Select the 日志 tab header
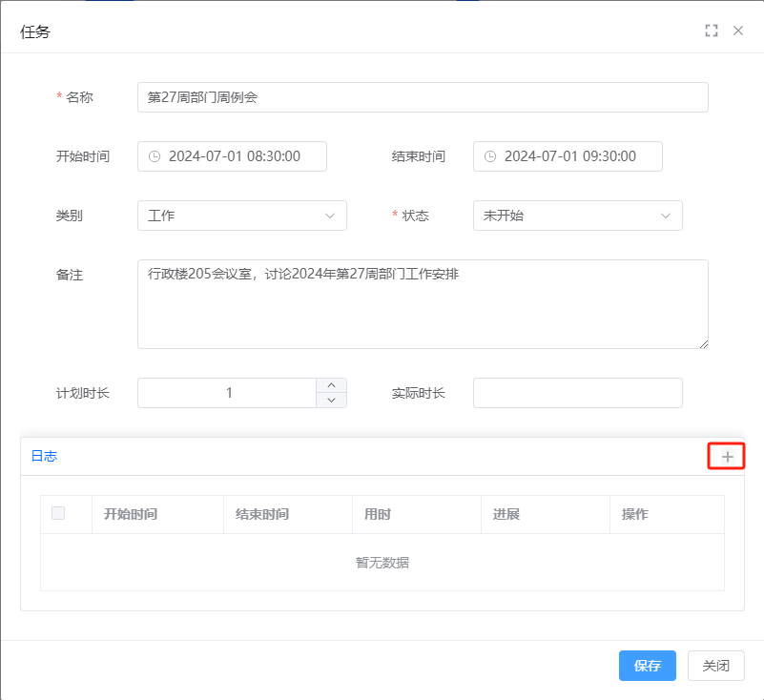764x700 pixels. click(44, 456)
